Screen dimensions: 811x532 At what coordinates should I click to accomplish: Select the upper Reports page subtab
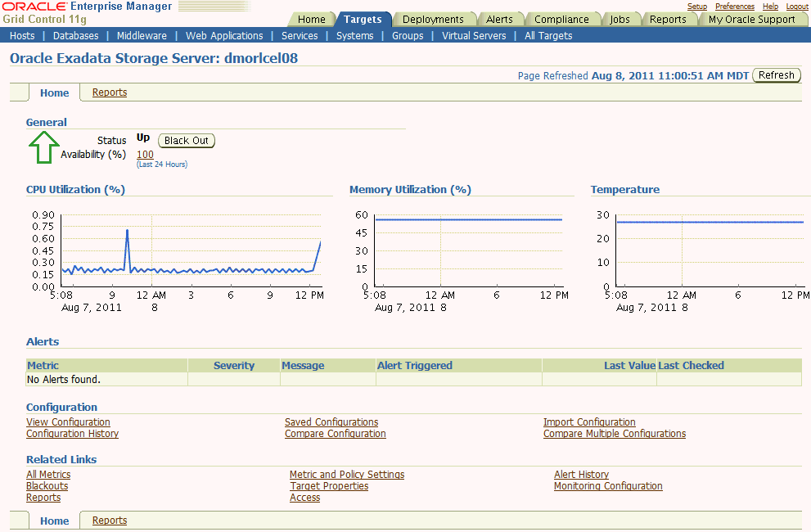coord(110,92)
